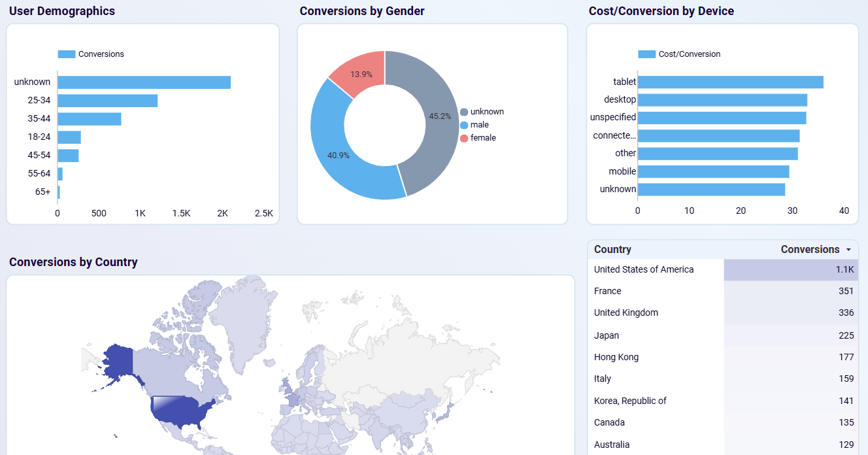Click the gray legend swatch for unknown gender
Screen dimensions: 868x455
464,111
